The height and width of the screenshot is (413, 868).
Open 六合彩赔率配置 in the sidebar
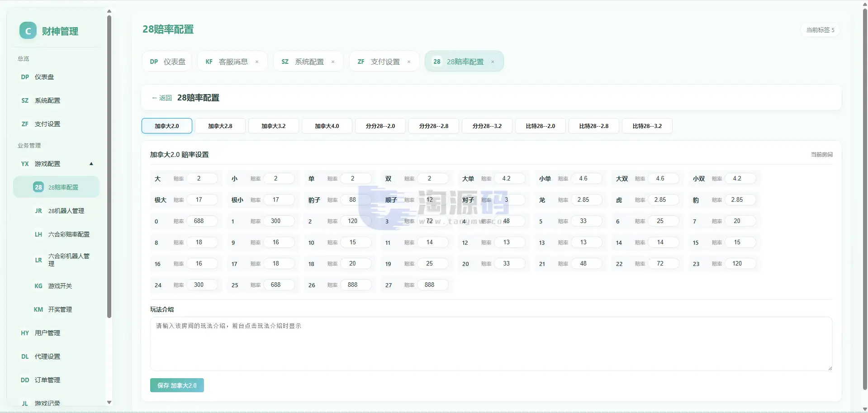pyautogui.click(x=56, y=234)
